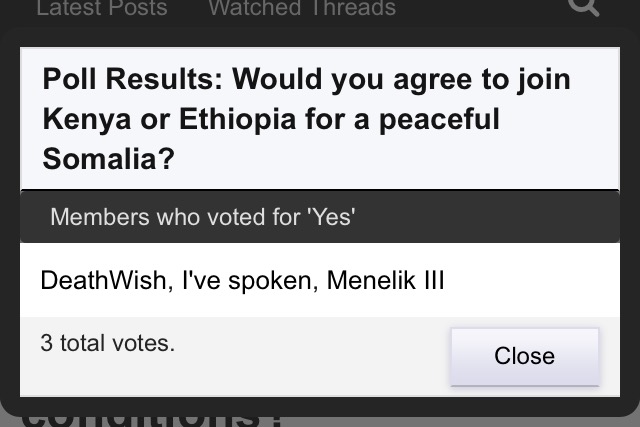Click the search magnifier icon
Viewport: 640px width, 427px height.
point(584,8)
